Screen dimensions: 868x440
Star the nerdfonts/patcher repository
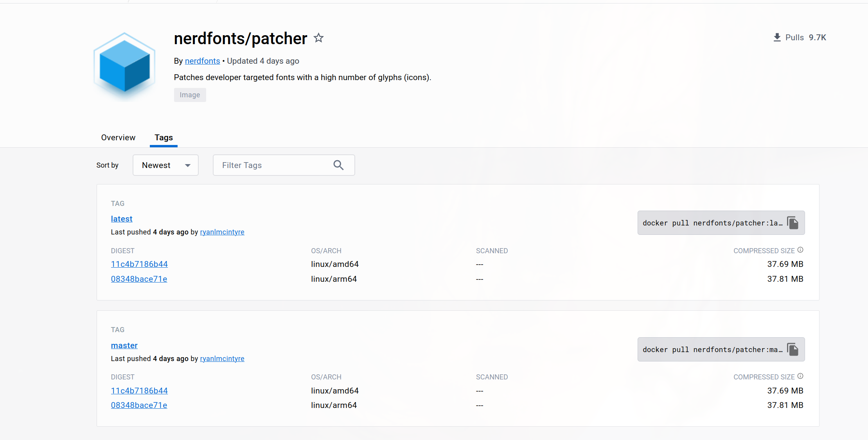[319, 38]
